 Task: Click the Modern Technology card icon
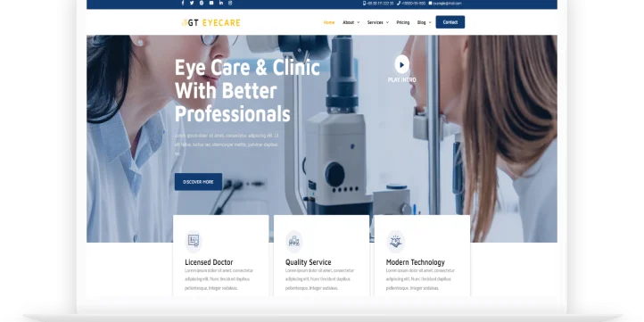point(395,241)
